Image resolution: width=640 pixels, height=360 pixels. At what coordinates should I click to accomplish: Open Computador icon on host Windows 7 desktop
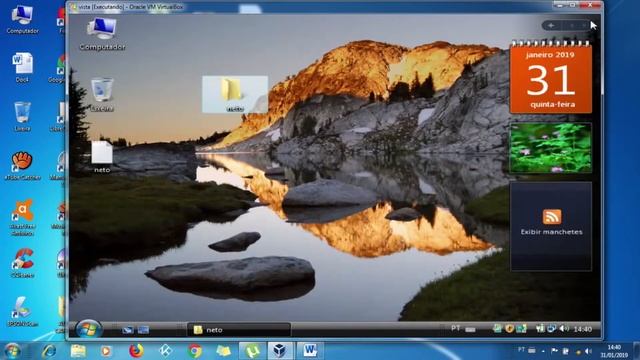pos(22,19)
